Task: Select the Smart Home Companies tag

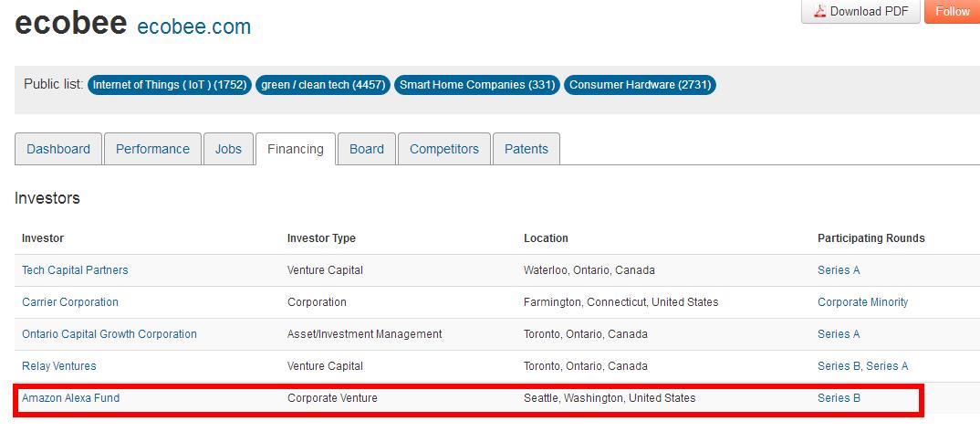Action: pos(477,85)
